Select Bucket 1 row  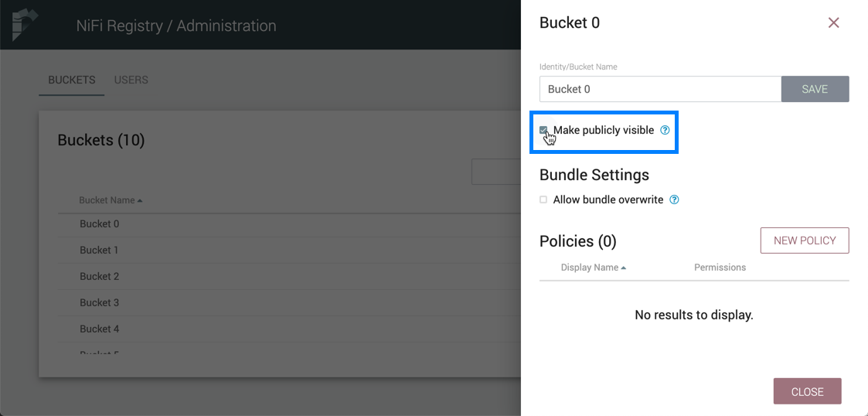coord(100,251)
